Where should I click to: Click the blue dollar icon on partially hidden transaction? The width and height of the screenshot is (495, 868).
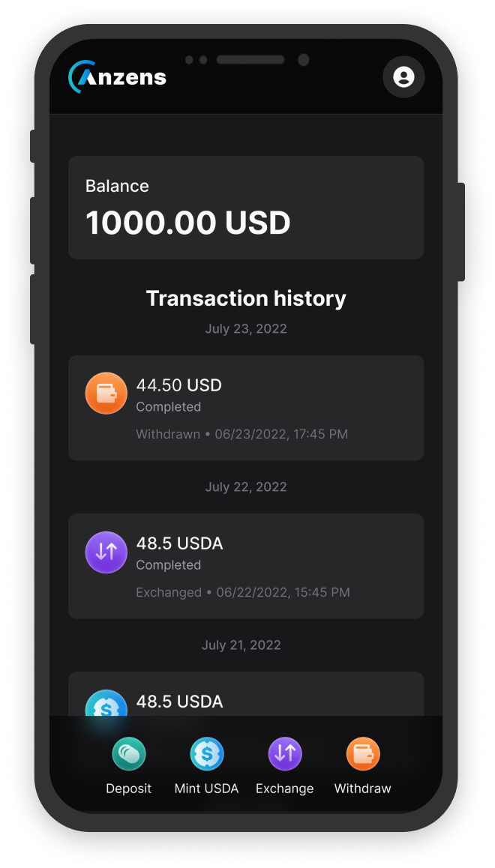[x=106, y=705]
